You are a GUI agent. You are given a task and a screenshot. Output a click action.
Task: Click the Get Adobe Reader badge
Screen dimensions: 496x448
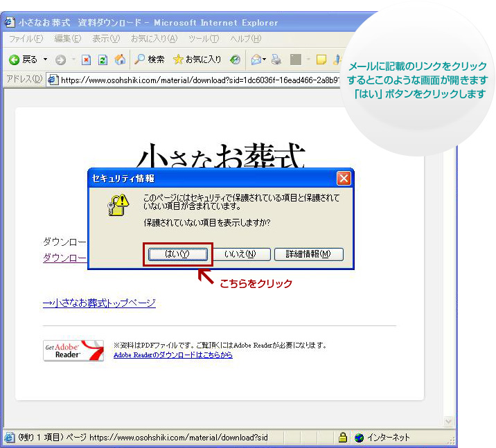(73, 350)
